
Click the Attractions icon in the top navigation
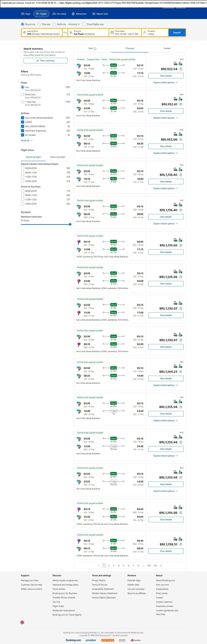coord(73,14)
